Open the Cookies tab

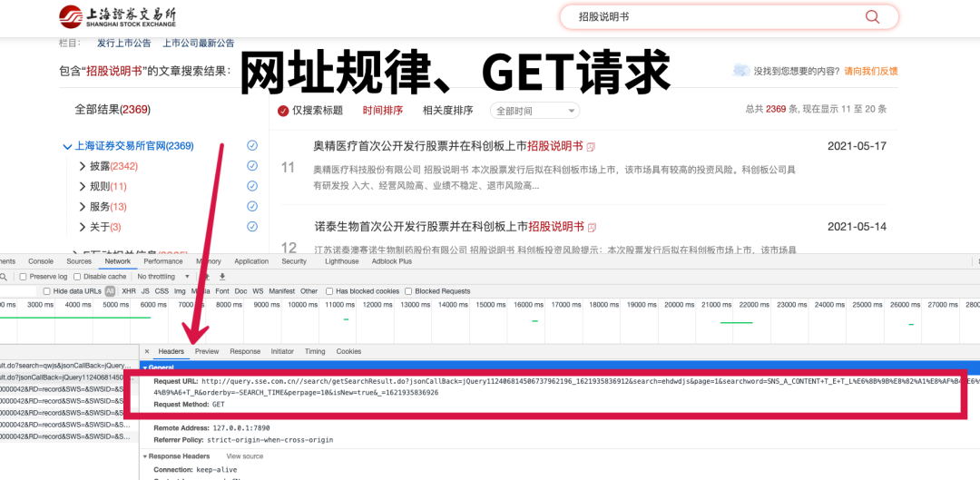pos(348,352)
